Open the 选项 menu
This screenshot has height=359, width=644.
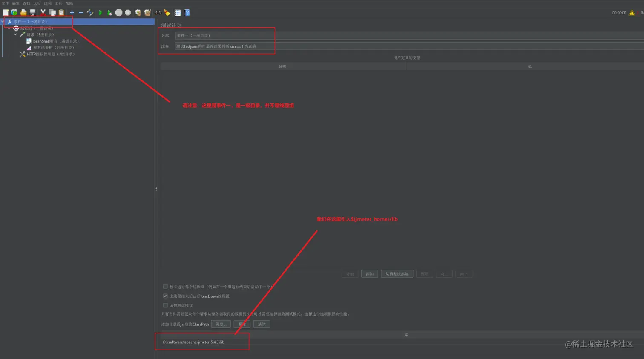click(48, 3)
